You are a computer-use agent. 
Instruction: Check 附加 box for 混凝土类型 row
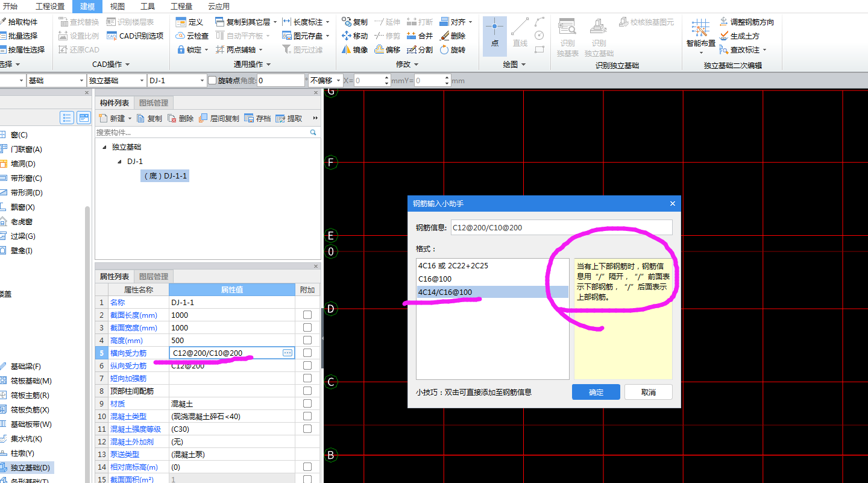point(307,416)
